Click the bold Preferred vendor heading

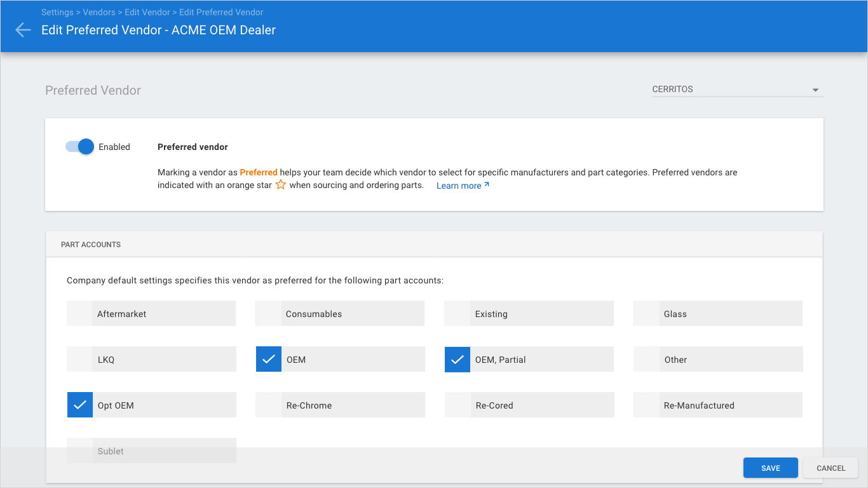pos(193,147)
